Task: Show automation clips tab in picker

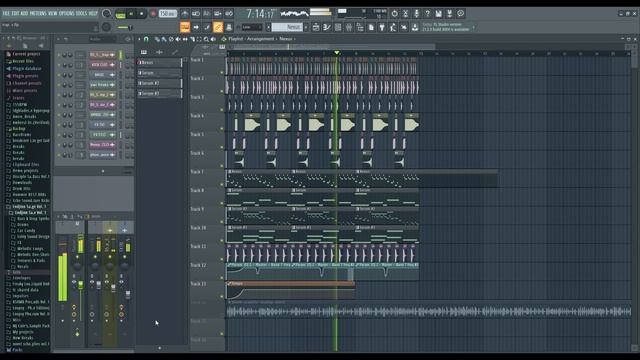Action: click(175, 52)
